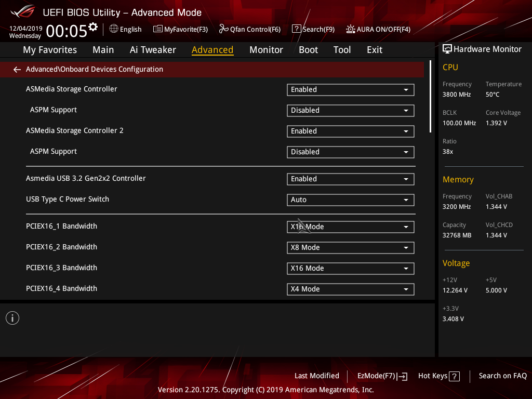532x399 pixels.
Task: Click Hot Keys label
Action: pos(433,376)
